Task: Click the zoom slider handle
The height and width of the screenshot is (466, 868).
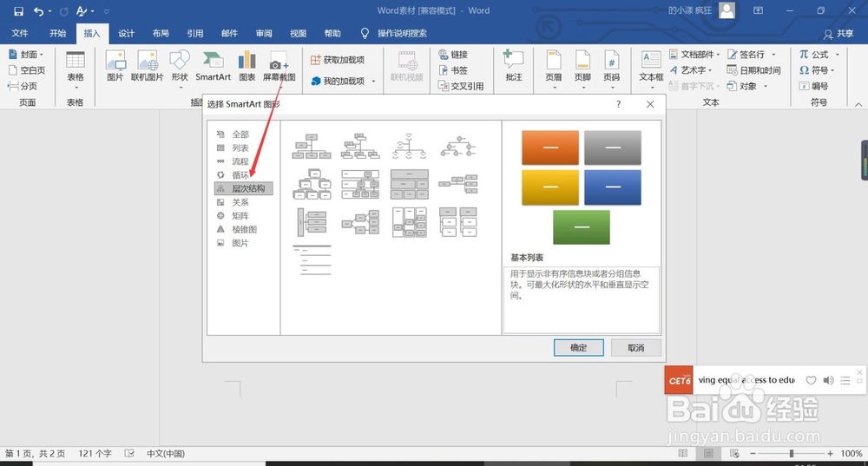Action: pyautogui.click(x=792, y=453)
